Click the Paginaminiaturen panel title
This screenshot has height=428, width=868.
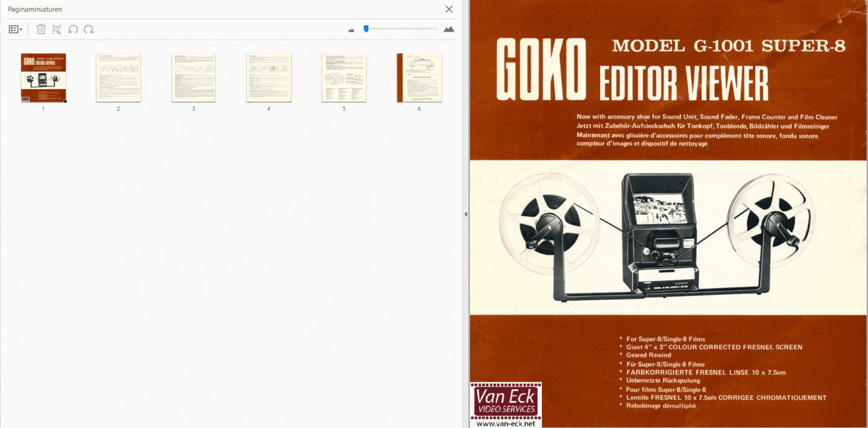point(35,9)
